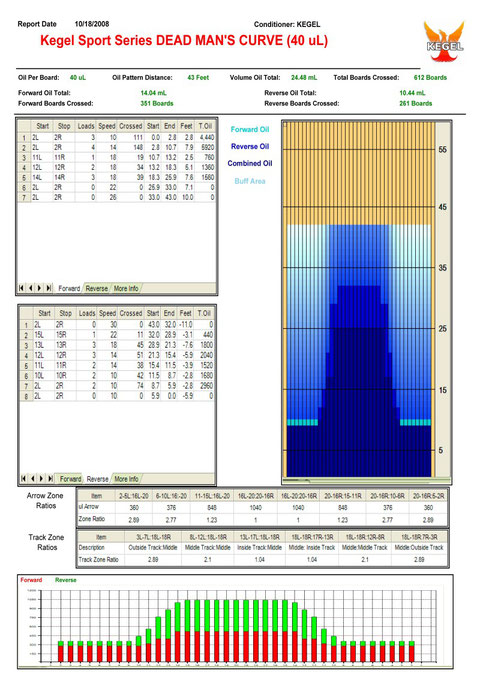Click the 20-16R:15-11R column header
480x688 pixels.
(x=343, y=496)
